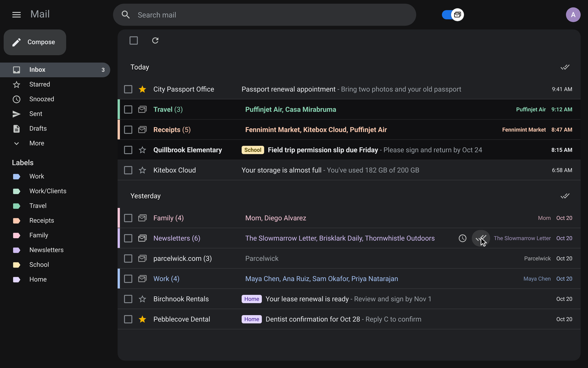Click into the Search mail field
This screenshot has width=588, height=368.
tap(265, 15)
